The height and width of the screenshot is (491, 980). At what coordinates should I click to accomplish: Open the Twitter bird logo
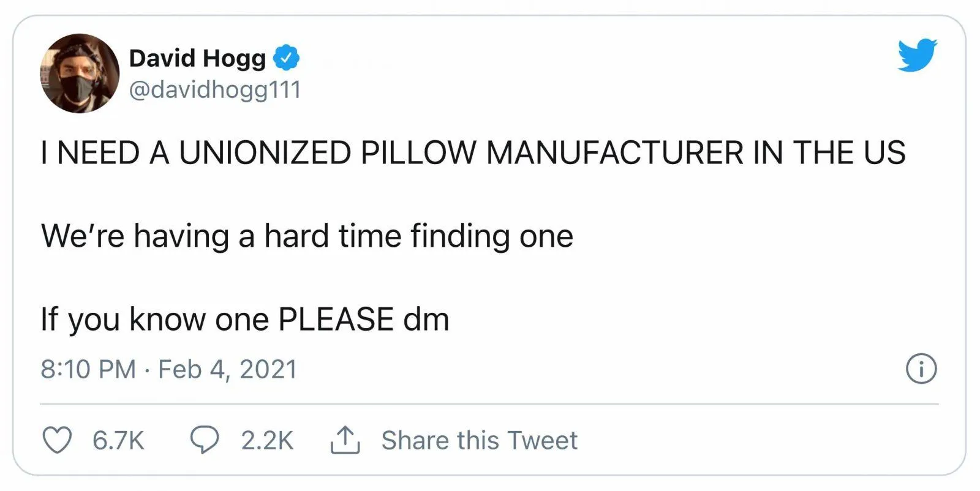pyautogui.click(x=917, y=55)
